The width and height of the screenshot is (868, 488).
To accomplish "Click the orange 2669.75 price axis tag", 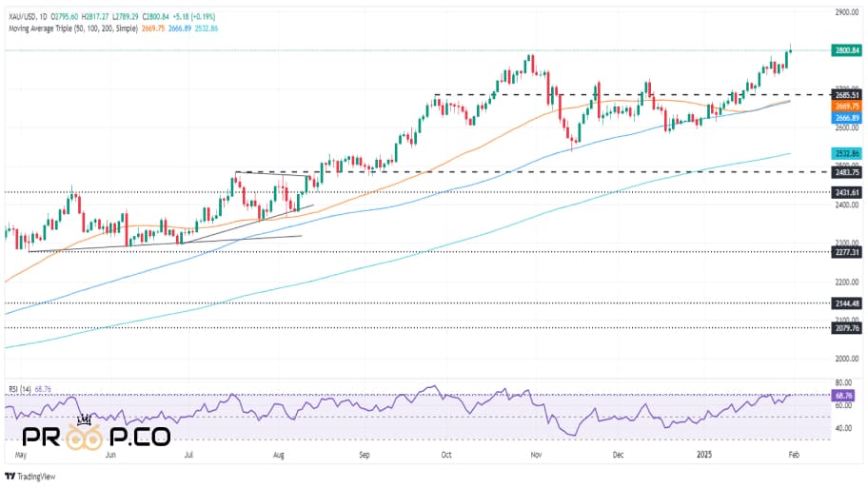I will click(x=847, y=107).
